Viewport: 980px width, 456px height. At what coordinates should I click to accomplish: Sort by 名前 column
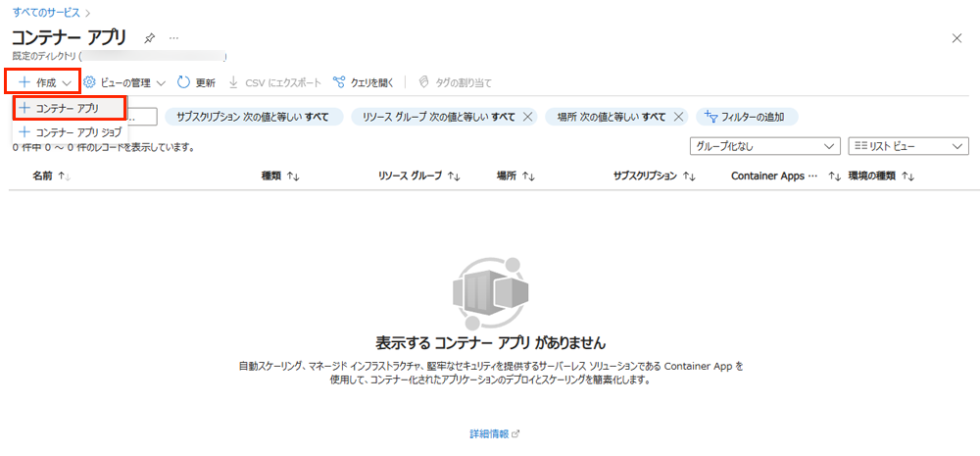(51, 177)
